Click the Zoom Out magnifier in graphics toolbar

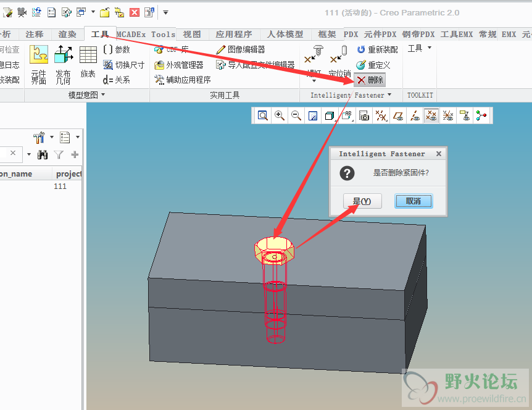296,115
